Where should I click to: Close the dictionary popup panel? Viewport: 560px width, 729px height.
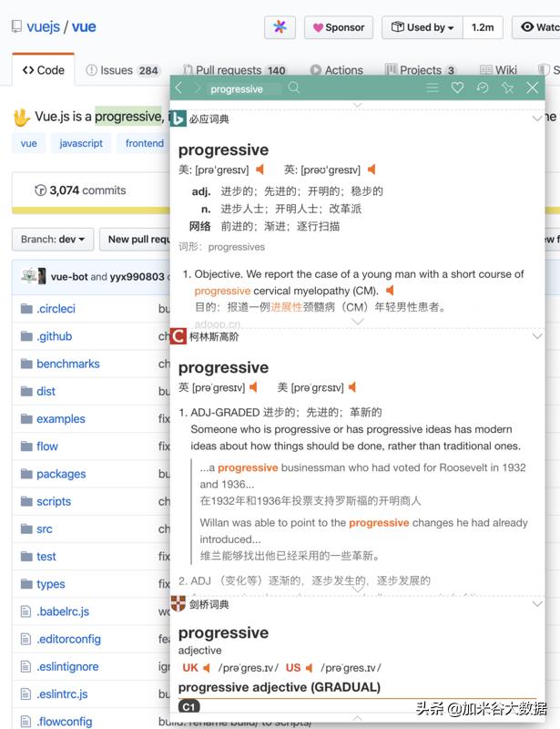pyautogui.click(x=533, y=87)
